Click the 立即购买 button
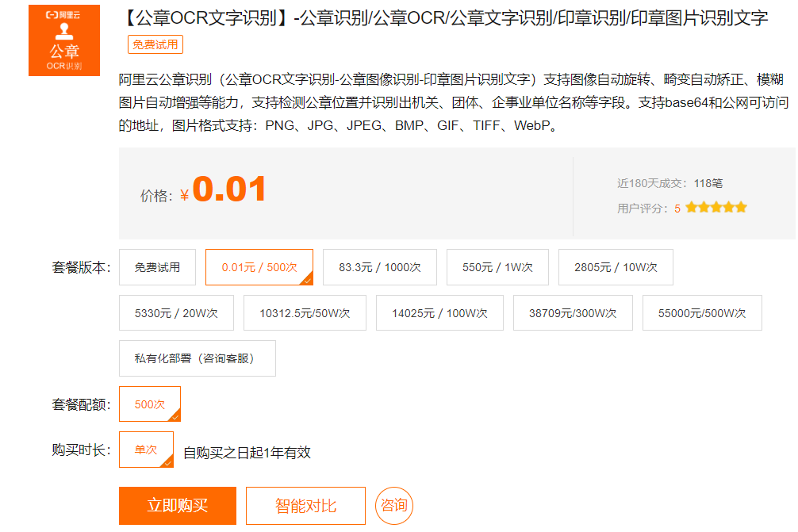The width and height of the screenshot is (798, 532). pos(178,506)
